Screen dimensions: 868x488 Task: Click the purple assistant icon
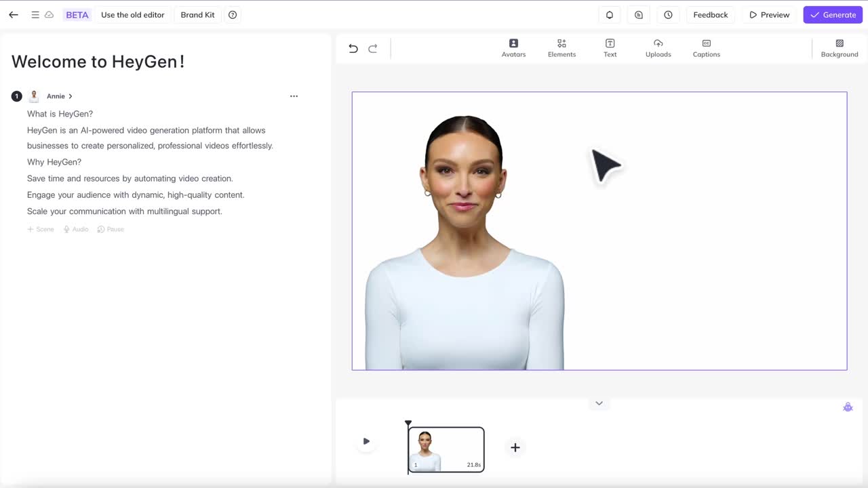(x=848, y=407)
